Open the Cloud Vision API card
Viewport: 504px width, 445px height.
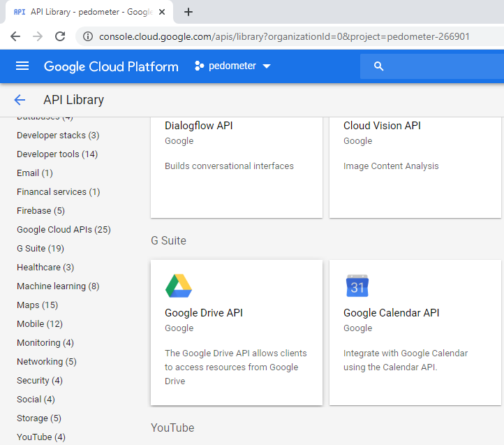(x=415, y=166)
